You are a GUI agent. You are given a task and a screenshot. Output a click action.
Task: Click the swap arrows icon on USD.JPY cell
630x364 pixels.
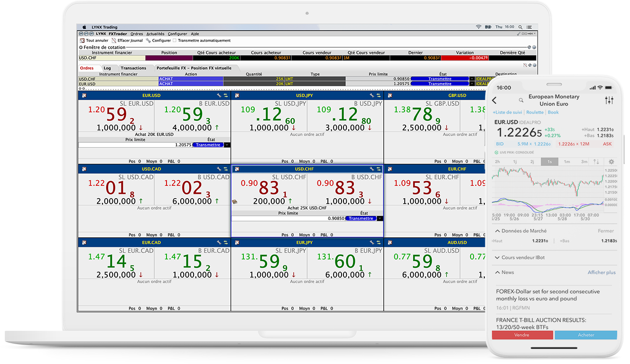[x=379, y=95]
